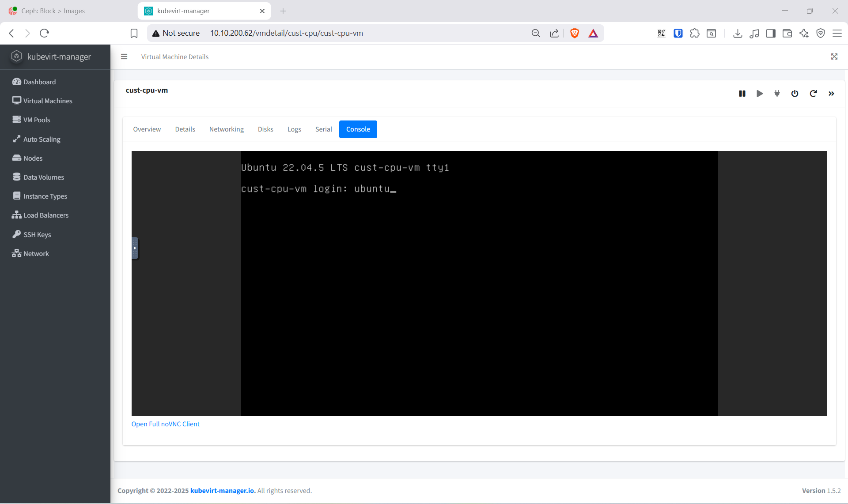
Task: Click the fullscreen expand icon at top right
Action: (834, 56)
